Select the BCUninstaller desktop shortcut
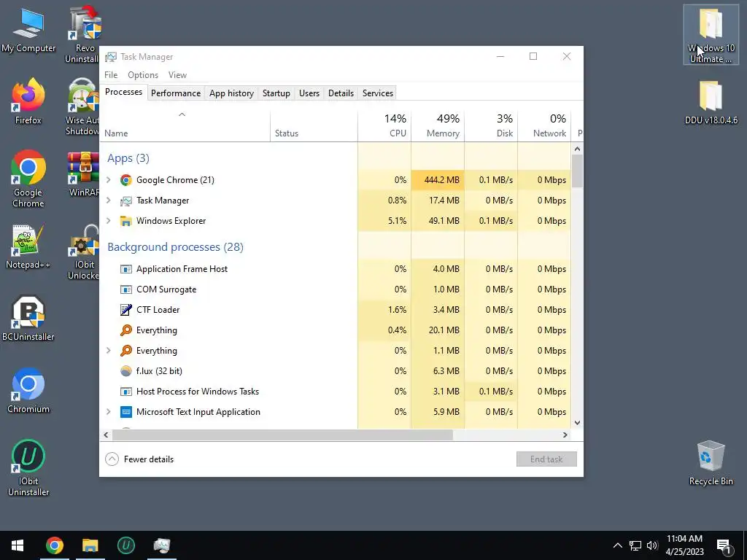747x560 pixels. pyautogui.click(x=28, y=319)
